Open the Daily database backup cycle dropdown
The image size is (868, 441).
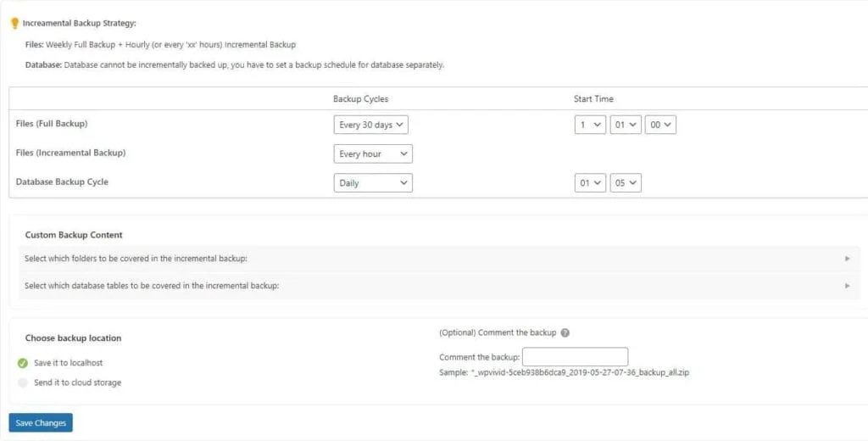(373, 183)
